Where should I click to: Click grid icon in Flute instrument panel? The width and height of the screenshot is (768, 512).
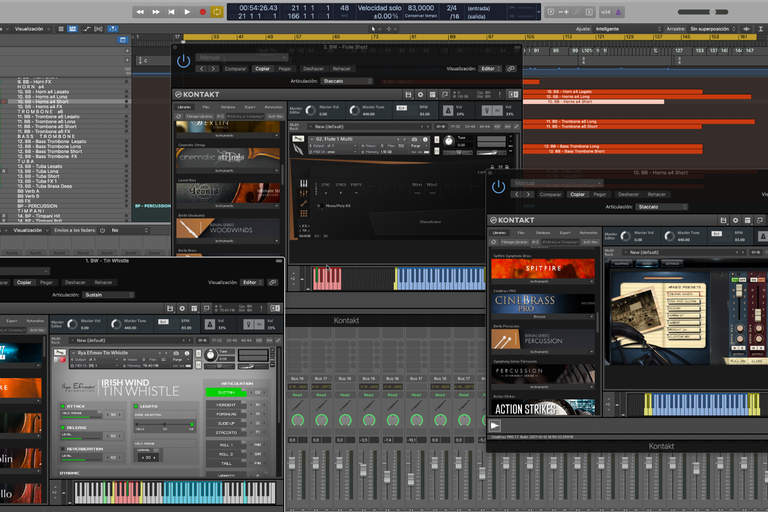[304, 213]
